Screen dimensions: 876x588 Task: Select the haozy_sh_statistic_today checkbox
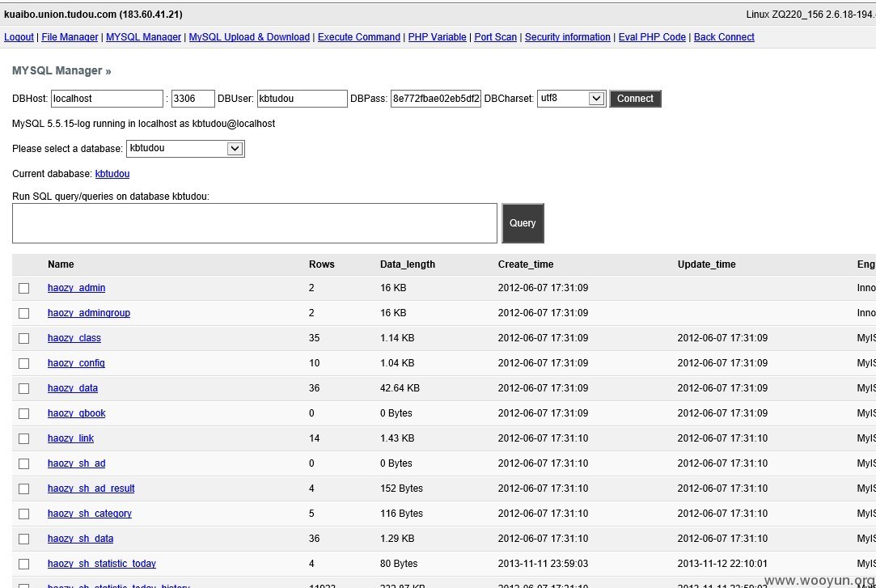23,565
